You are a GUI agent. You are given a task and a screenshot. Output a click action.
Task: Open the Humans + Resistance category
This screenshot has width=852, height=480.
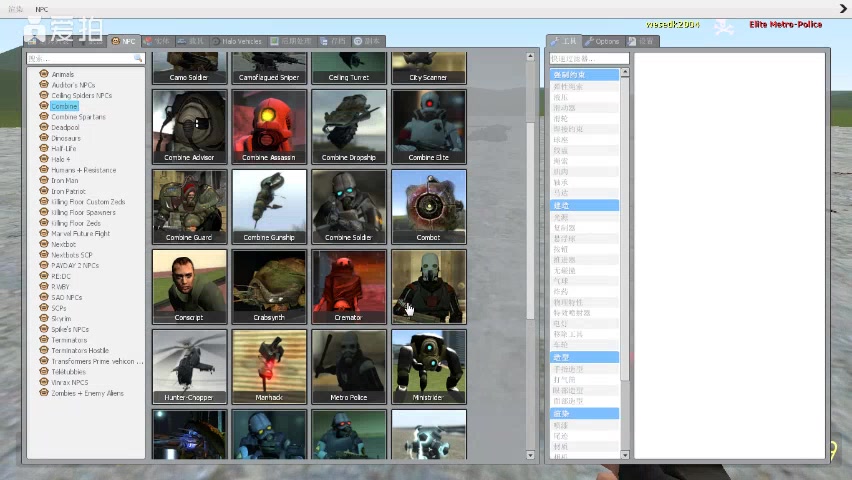pos(83,170)
